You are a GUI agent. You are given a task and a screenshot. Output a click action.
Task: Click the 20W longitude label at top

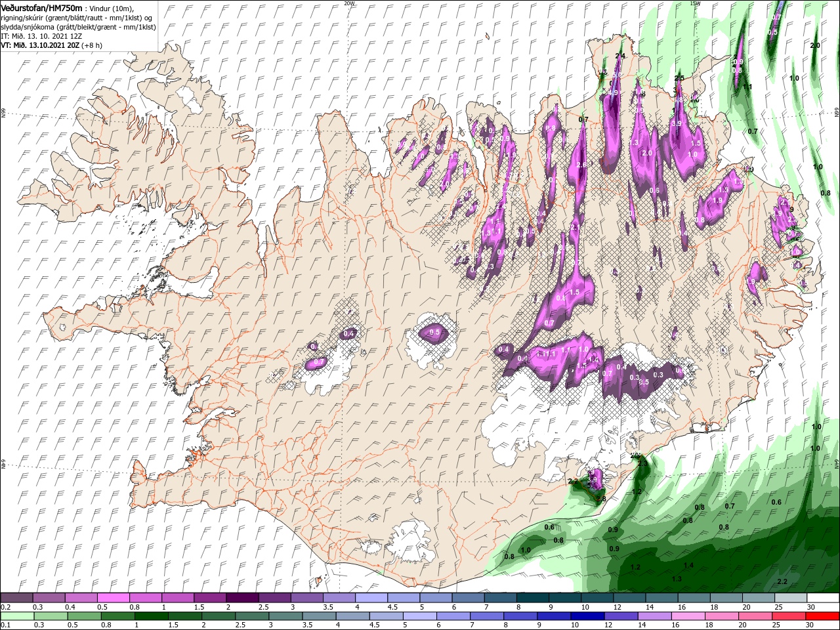(x=349, y=3)
